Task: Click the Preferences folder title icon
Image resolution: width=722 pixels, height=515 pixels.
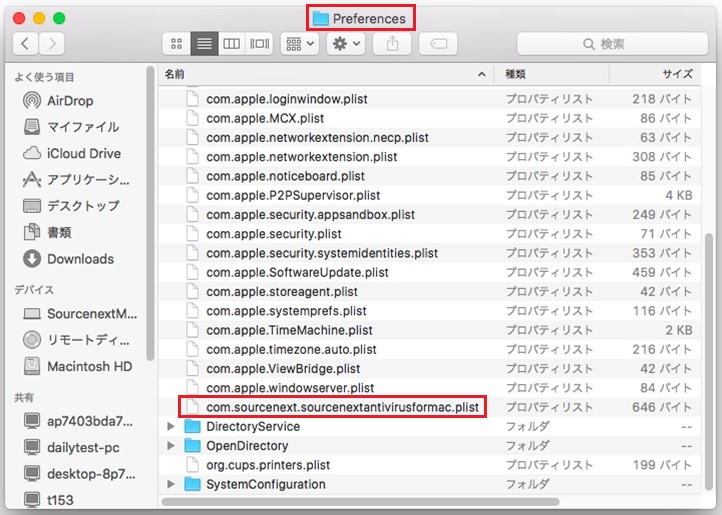Action: tap(320, 18)
